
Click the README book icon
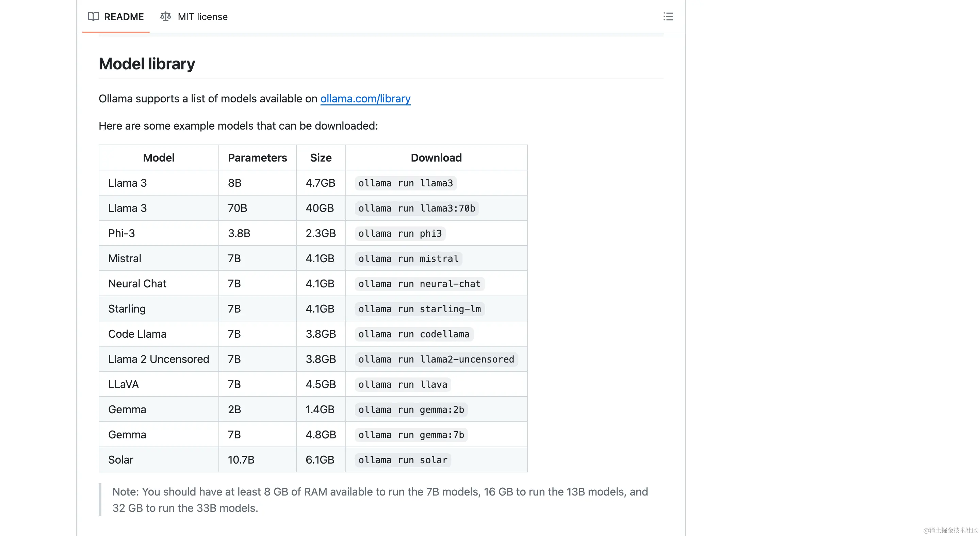tap(93, 17)
